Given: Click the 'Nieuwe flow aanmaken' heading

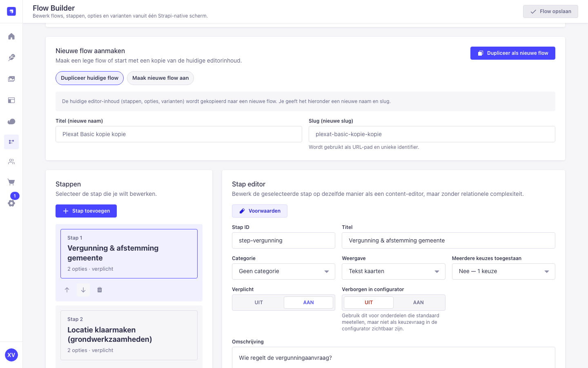Looking at the screenshot, I should tap(90, 51).
